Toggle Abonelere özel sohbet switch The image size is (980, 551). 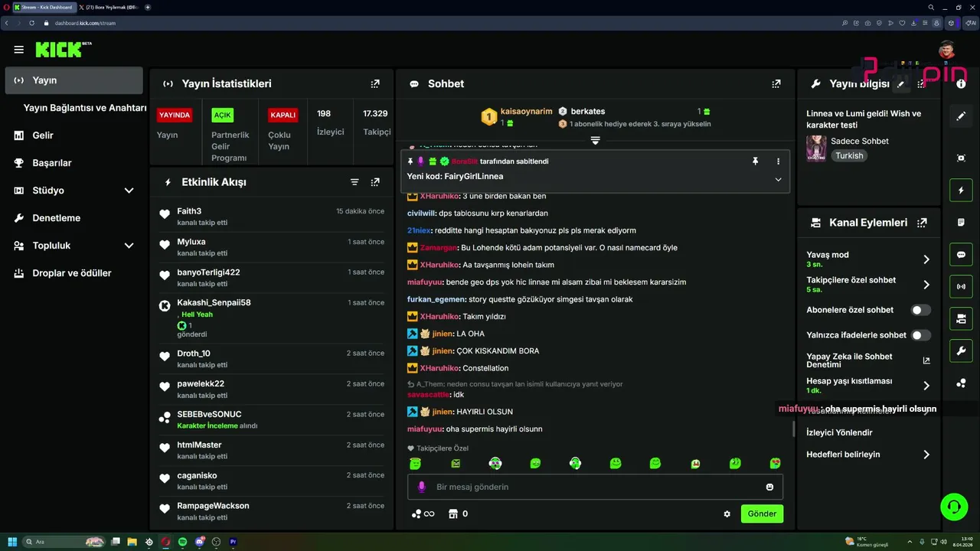point(921,310)
